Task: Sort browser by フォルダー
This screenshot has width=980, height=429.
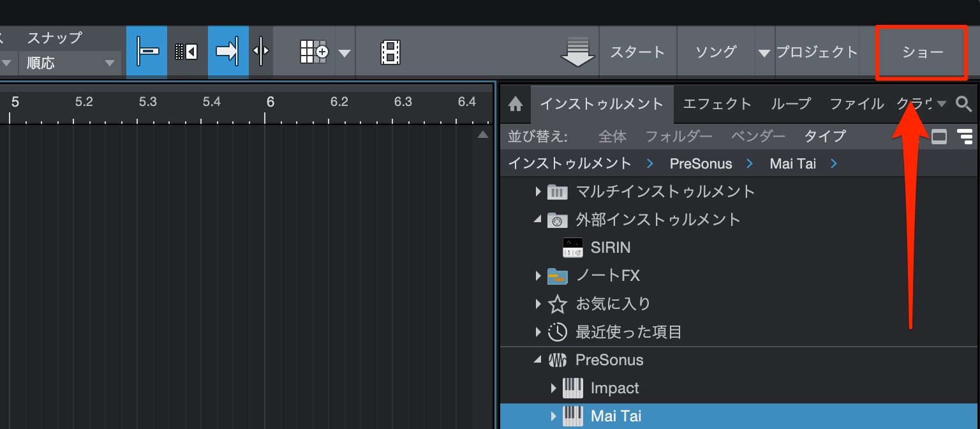Action: coord(679,136)
